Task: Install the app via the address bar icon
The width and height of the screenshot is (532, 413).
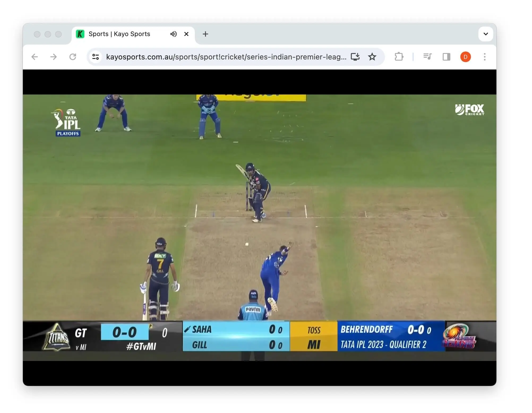Action: [x=355, y=57]
